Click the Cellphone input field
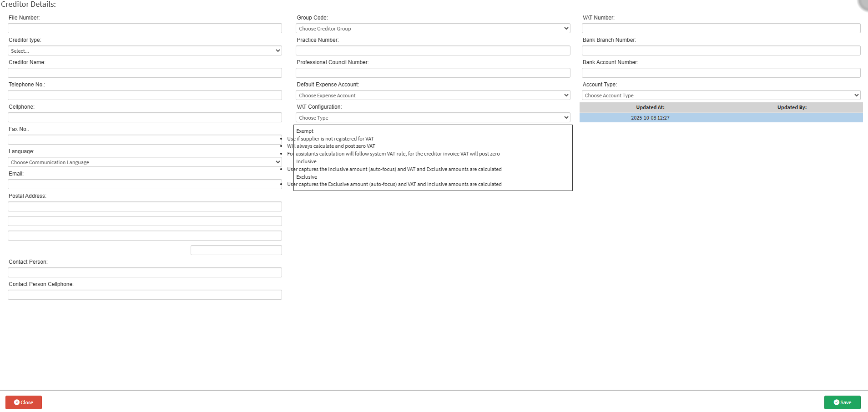 tap(145, 117)
